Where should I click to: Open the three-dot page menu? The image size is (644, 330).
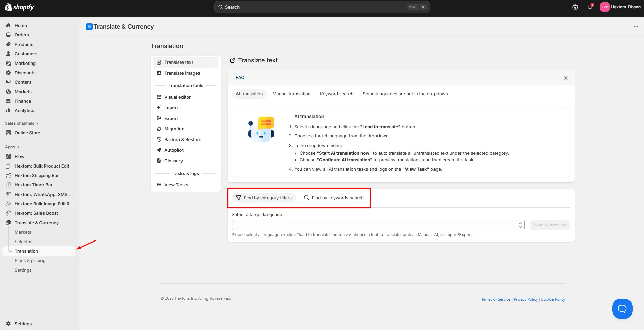pos(636,27)
